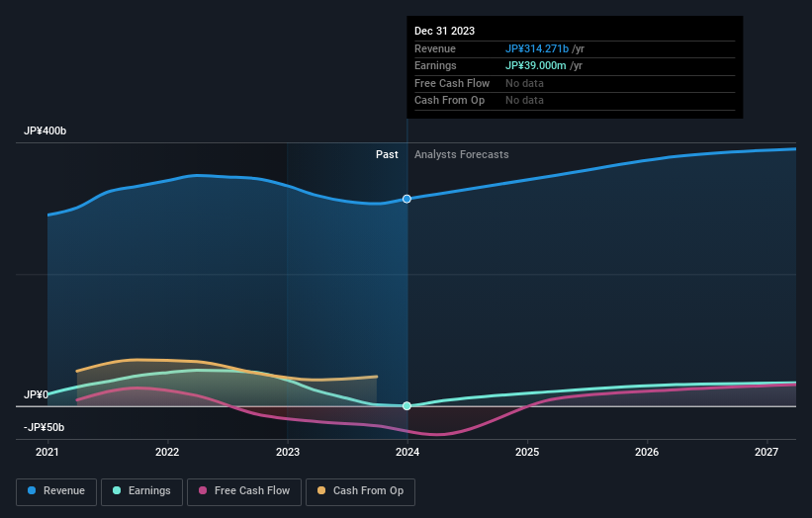Click the JP¥0 y-axis label
The width and height of the screenshot is (812, 518).
[x=36, y=394]
